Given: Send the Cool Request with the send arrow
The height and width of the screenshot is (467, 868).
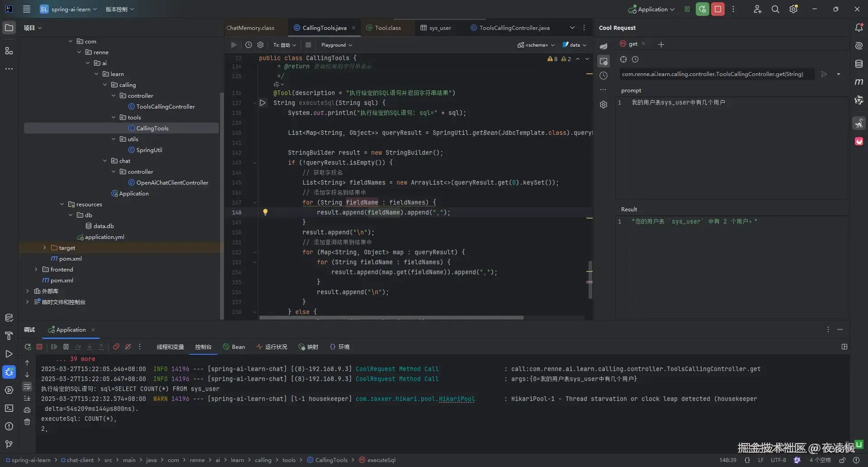Looking at the screenshot, I should pos(824,74).
